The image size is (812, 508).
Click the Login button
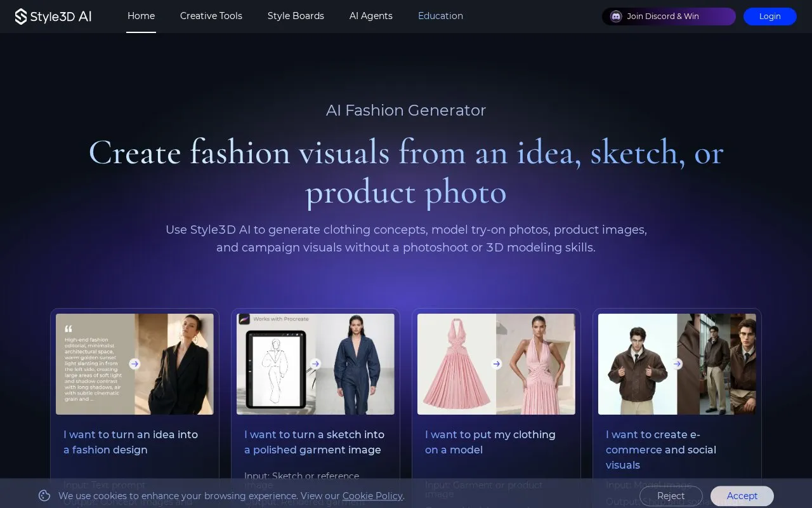tap(770, 17)
